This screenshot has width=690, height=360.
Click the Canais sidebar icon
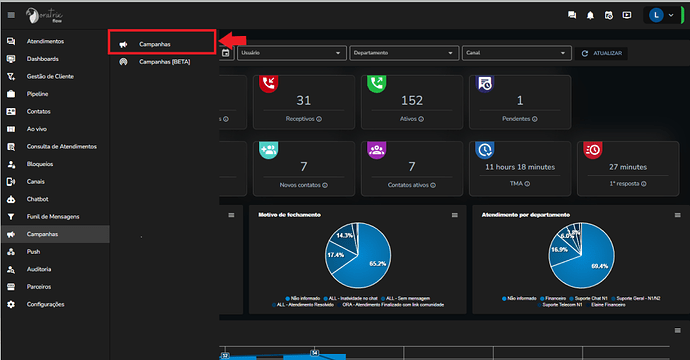[x=11, y=182]
